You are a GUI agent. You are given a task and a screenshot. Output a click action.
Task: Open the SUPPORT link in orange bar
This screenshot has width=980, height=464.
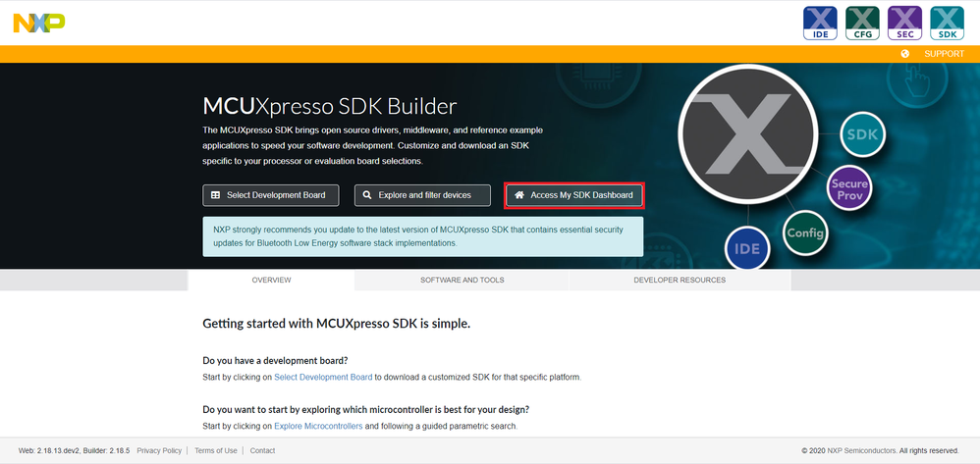pos(944,54)
